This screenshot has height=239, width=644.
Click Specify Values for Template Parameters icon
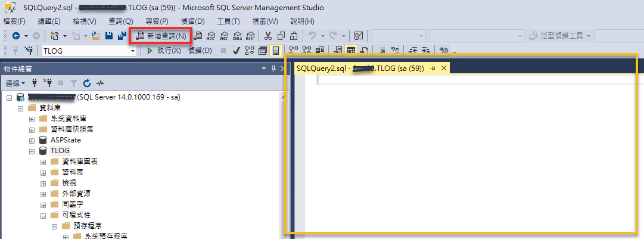(x=444, y=50)
